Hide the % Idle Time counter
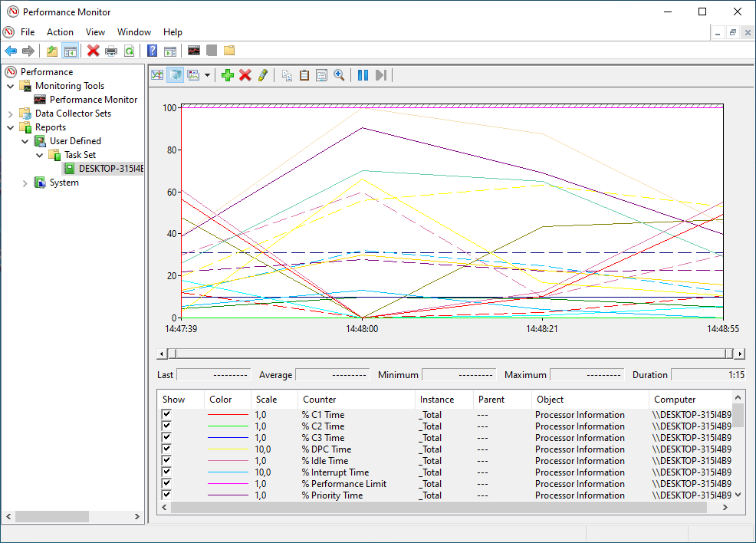756x543 pixels. (x=166, y=460)
